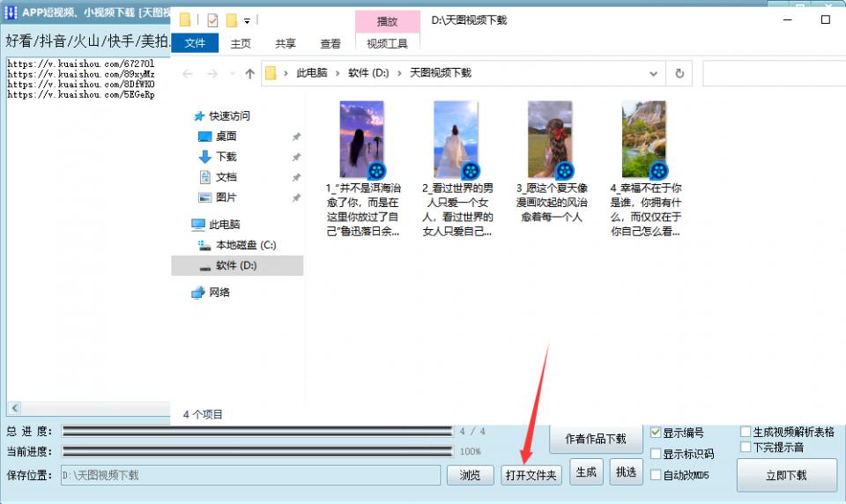Screen dimensions: 846x504
Task: Open 网络 in navigation pane
Action: click(219, 293)
